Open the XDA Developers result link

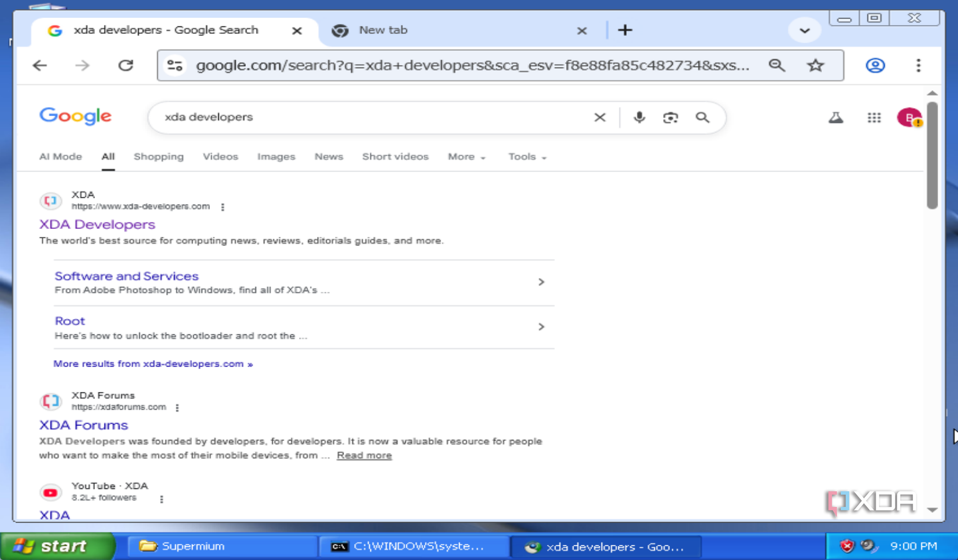[x=97, y=224]
